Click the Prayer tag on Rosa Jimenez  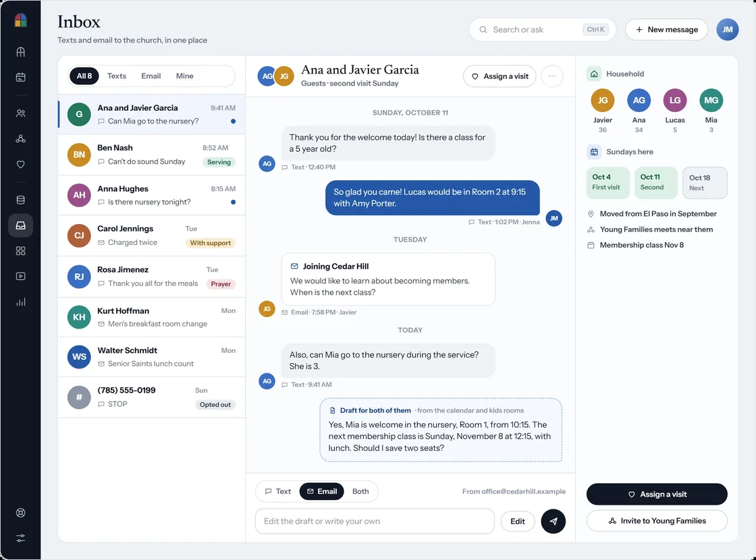coord(220,284)
